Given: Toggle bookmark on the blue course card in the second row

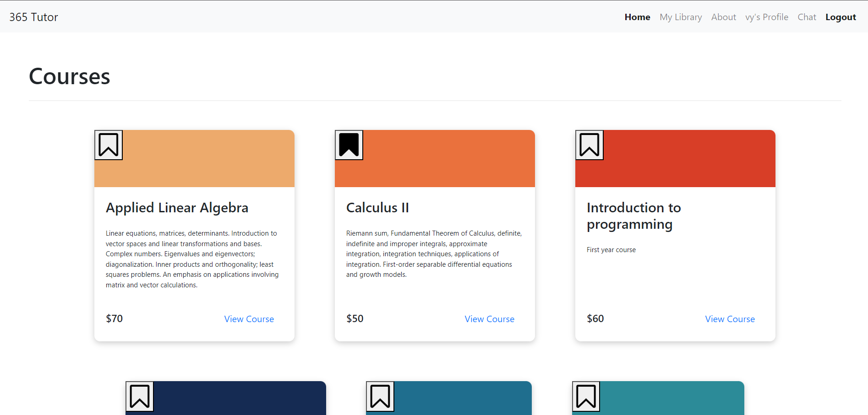Looking at the screenshot, I should 380,396.
